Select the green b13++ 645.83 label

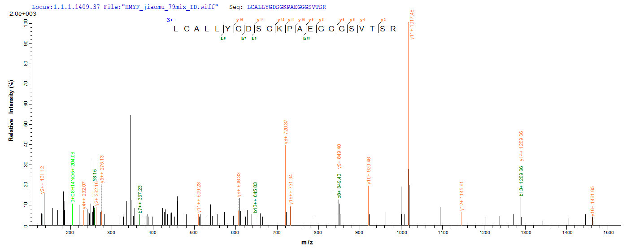(255, 197)
